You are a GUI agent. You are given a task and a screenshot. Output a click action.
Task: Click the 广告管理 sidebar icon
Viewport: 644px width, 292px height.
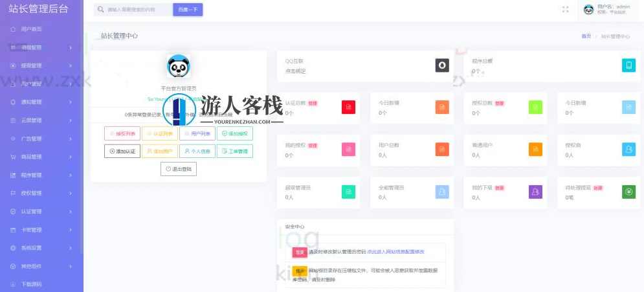(13, 139)
